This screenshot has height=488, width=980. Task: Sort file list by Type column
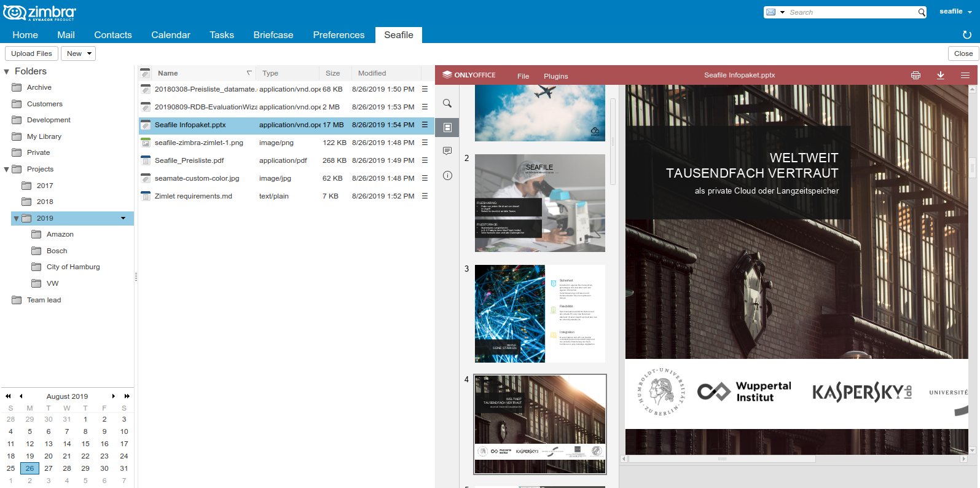pyautogui.click(x=288, y=73)
